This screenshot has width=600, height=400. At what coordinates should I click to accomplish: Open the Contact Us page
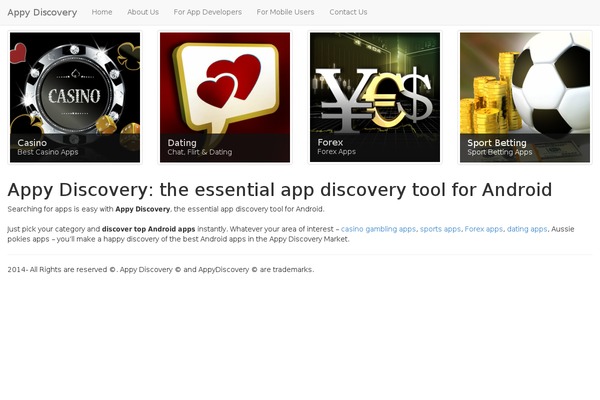348,12
